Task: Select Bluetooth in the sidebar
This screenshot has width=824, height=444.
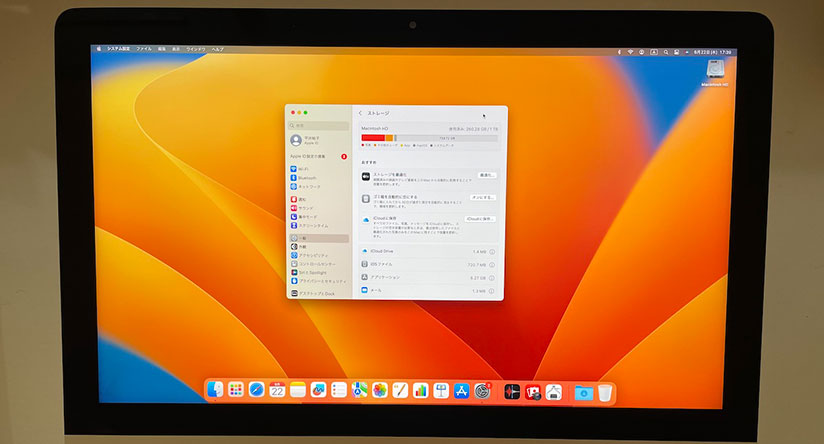Action: [x=318, y=178]
